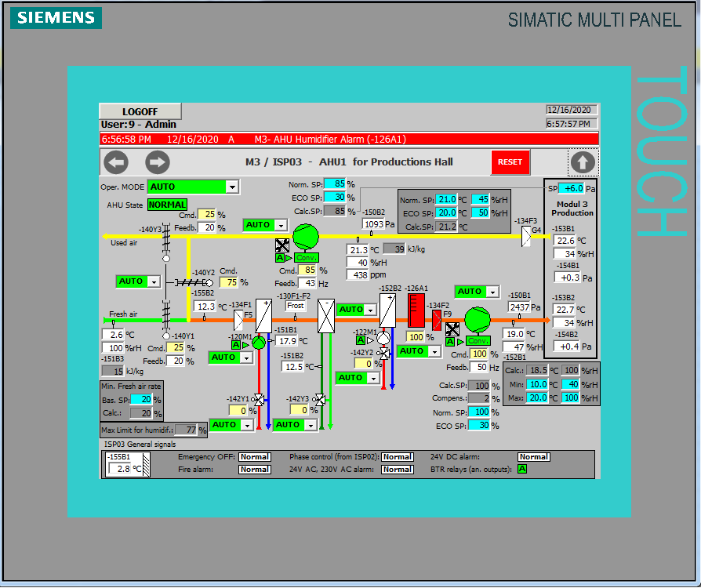This screenshot has width=701, height=588.
Task: Toggle the A indicator beside pump -120M1
Action: click(235, 344)
